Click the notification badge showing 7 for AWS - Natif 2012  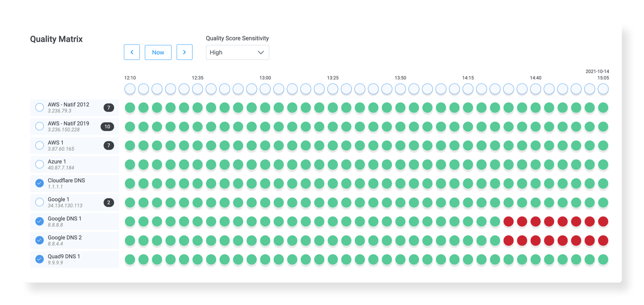coord(109,107)
